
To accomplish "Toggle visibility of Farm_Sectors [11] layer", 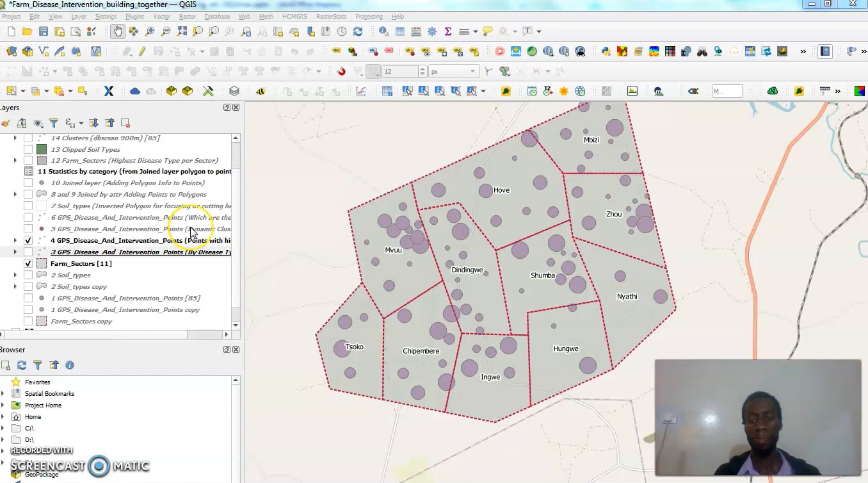I will coord(28,263).
